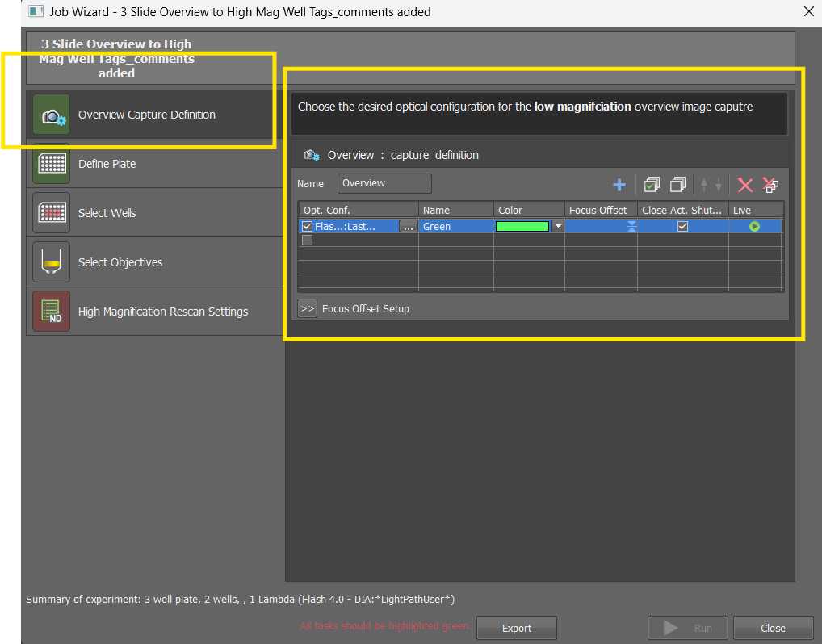Image resolution: width=822 pixels, height=644 pixels.
Task: Uncheck the Flash optical configuration checkbox
Action: click(x=307, y=227)
